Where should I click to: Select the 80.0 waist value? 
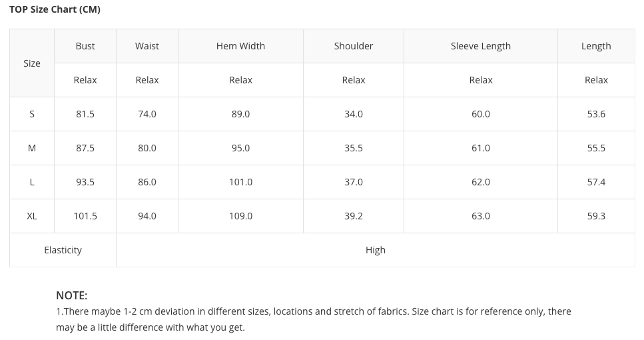(147, 148)
